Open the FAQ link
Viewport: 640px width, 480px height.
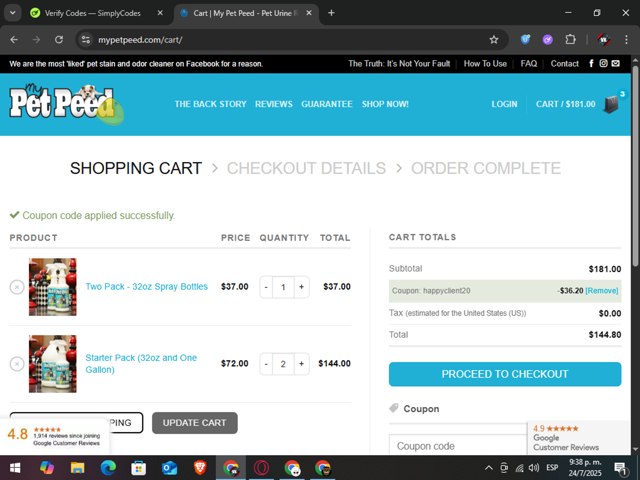[x=529, y=64]
